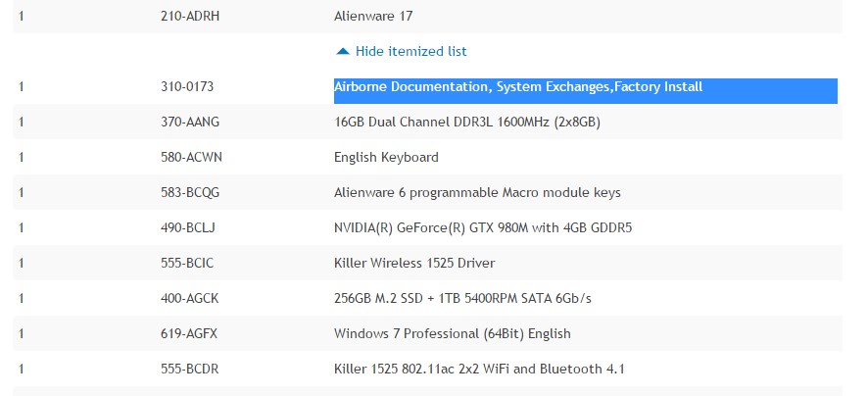
Task: Select the 256GB M.2 SSD storage entry
Action: pyautogui.click(x=462, y=299)
